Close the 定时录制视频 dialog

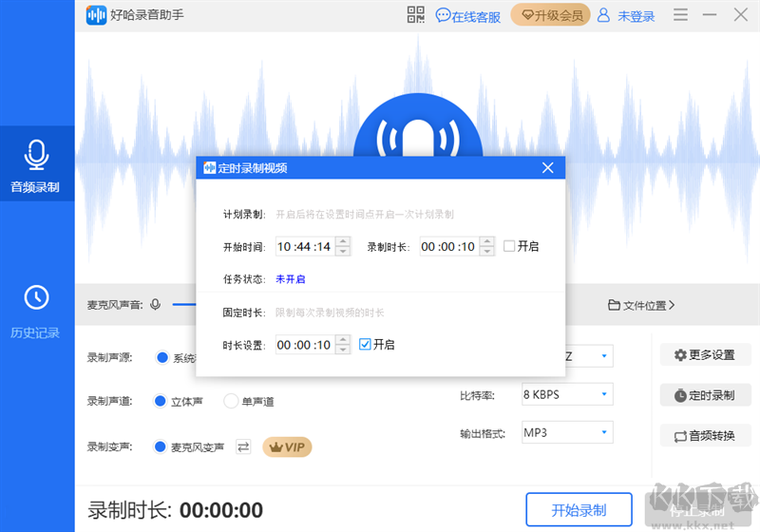(x=548, y=167)
